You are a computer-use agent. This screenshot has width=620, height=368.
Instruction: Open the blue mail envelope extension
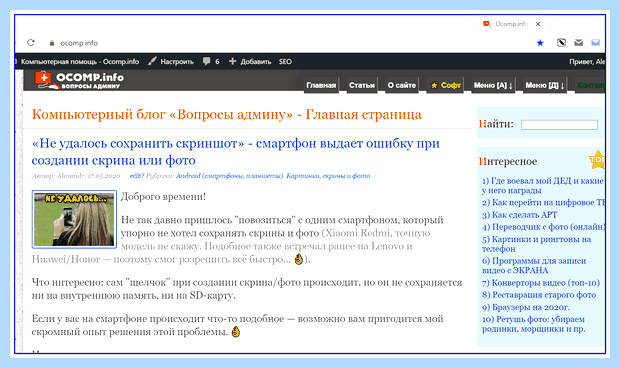tap(595, 43)
